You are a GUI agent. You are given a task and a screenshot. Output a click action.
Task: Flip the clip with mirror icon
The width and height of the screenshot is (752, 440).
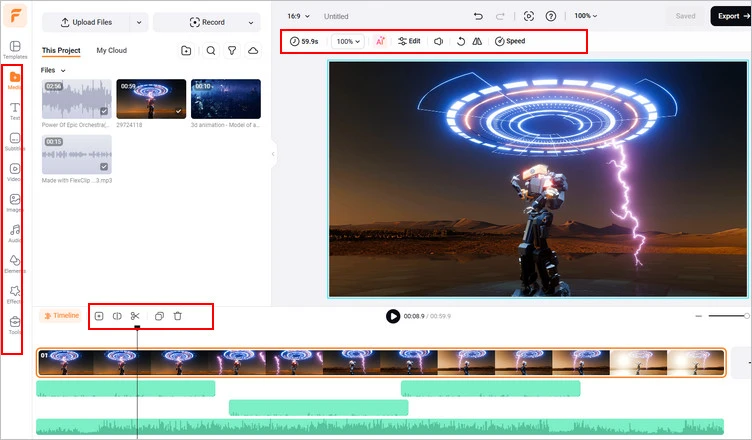point(477,41)
